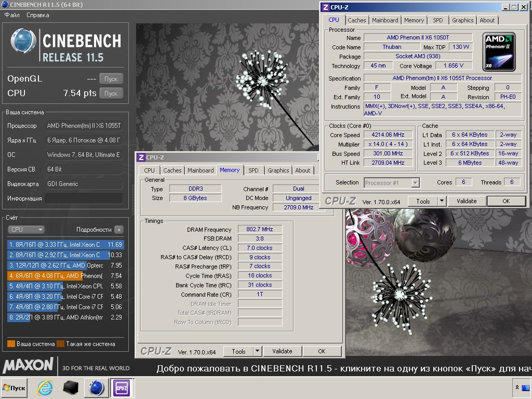532x399 pixels.
Task: Click the Z icon in Memory CPU-Z window title
Action: pos(141,157)
